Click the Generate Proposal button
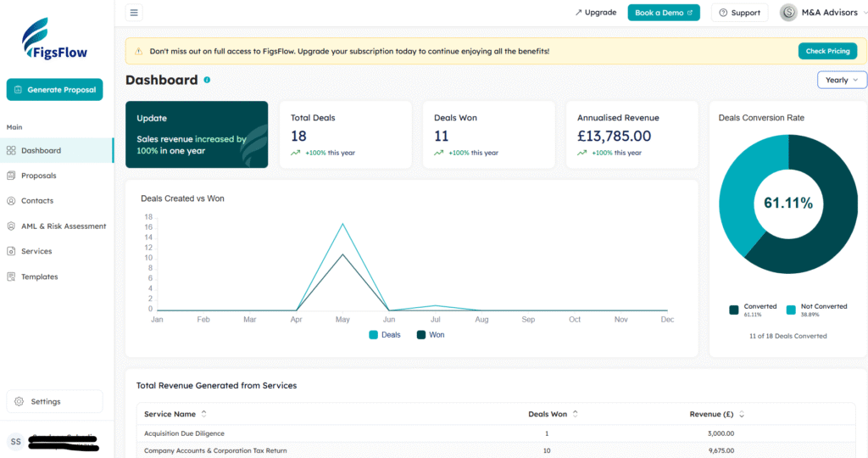 (54, 89)
